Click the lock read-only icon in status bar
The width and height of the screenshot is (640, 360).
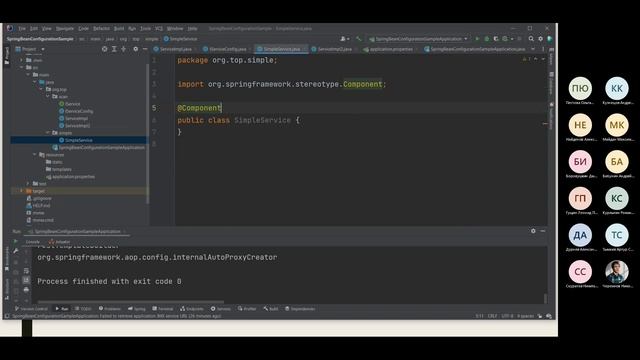point(540,316)
